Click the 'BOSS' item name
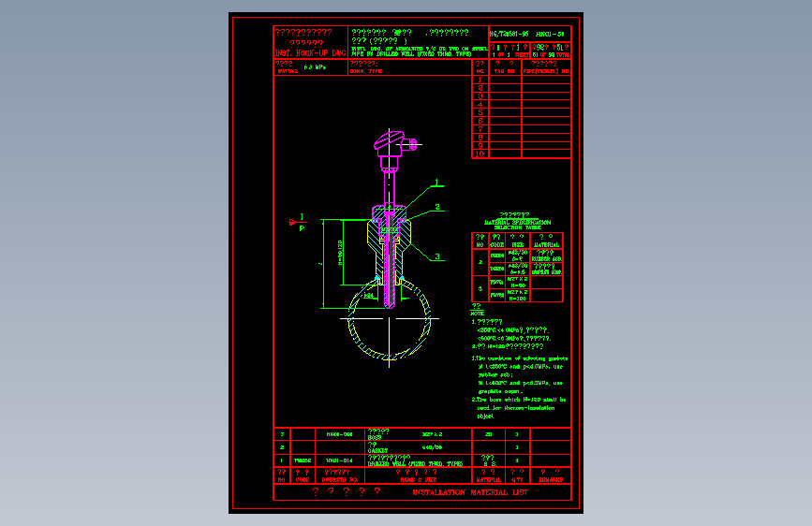Screen dimensions: 812x526 click(375, 437)
